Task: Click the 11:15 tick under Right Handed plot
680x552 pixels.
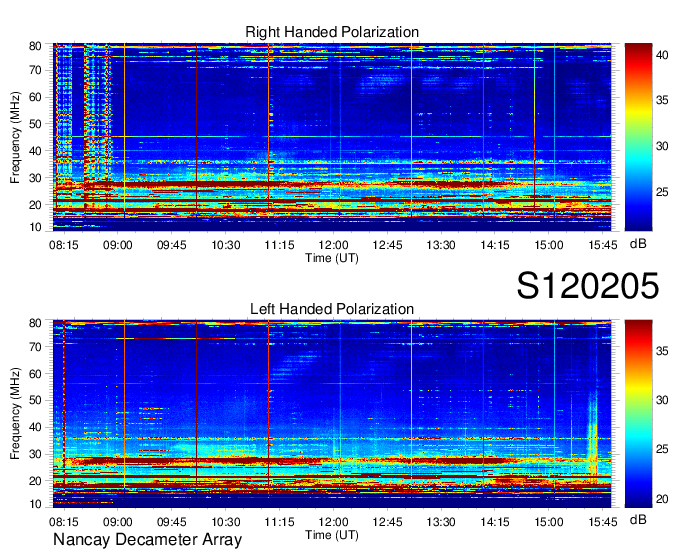Action: tap(279, 245)
